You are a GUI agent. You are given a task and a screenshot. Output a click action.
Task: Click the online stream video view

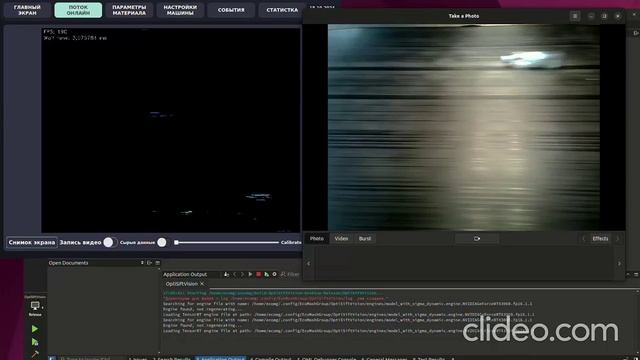tap(170, 130)
